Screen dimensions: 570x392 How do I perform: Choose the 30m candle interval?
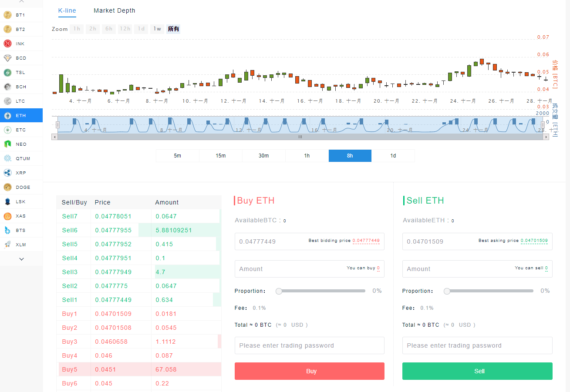pyautogui.click(x=263, y=156)
